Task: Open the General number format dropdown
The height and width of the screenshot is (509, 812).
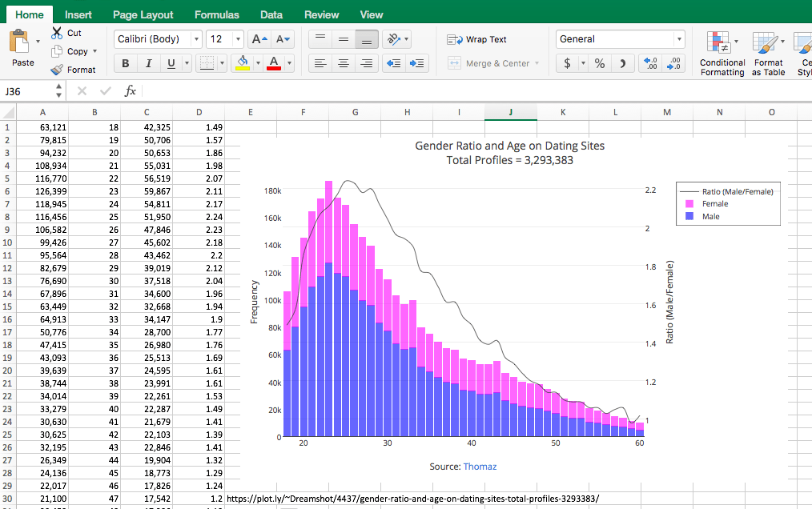Action: 679,39
